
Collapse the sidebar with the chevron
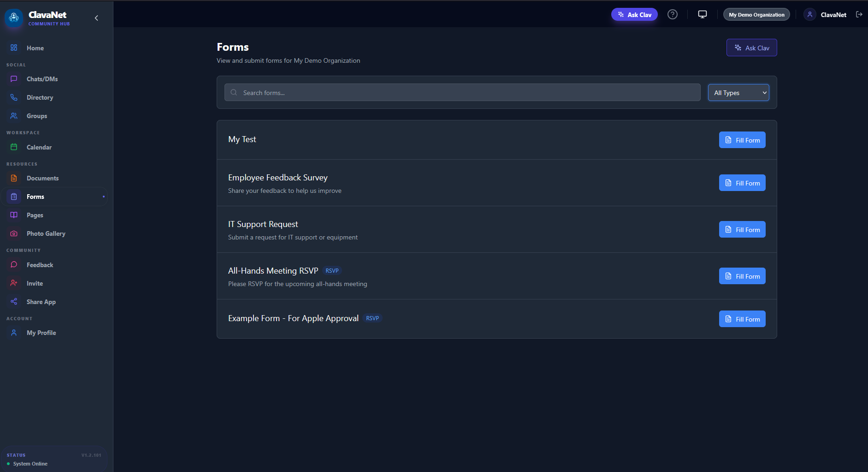96,18
